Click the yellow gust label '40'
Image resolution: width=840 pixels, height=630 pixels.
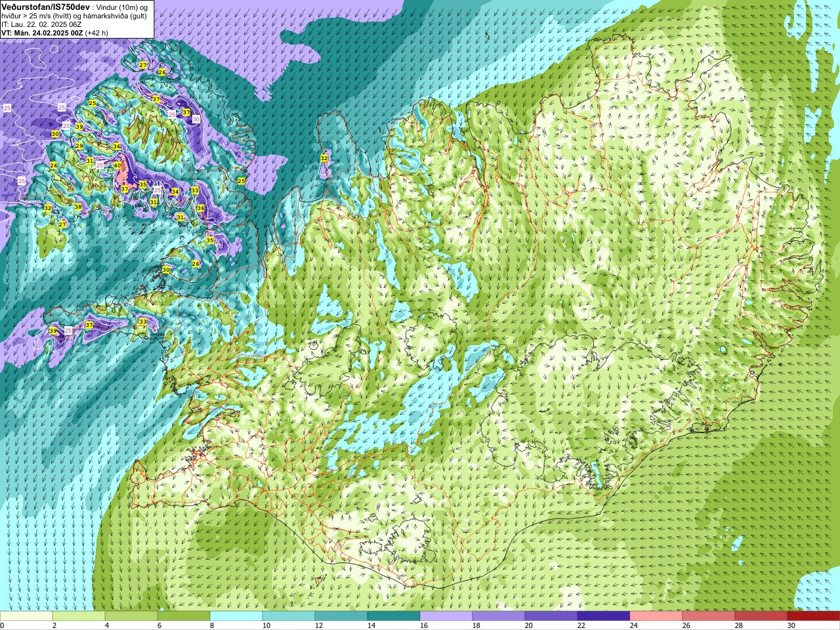point(117,165)
